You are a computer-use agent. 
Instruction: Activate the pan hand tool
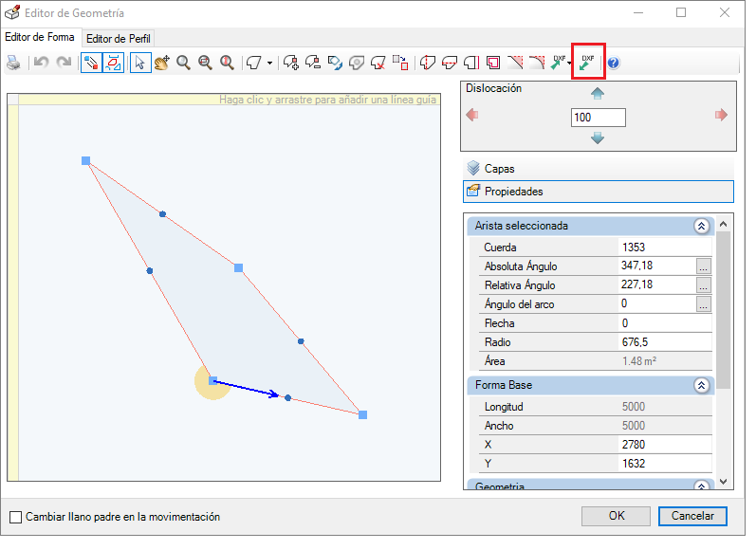pyautogui.click(x=162, y=63)
